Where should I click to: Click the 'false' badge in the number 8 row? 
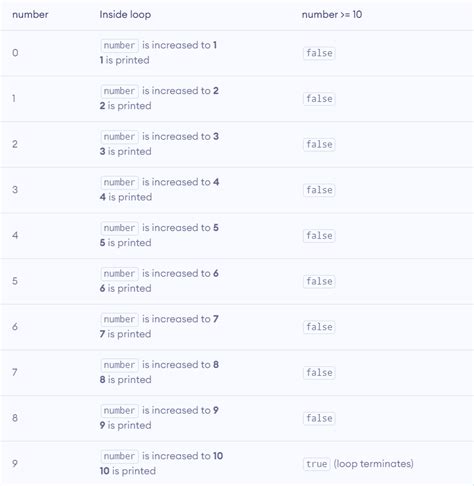coord(319,418)
